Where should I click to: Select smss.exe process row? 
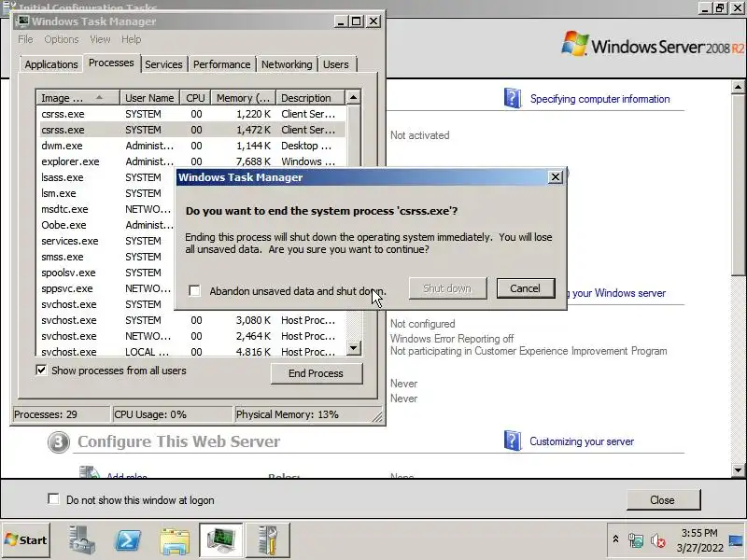[x=106, y=257]
